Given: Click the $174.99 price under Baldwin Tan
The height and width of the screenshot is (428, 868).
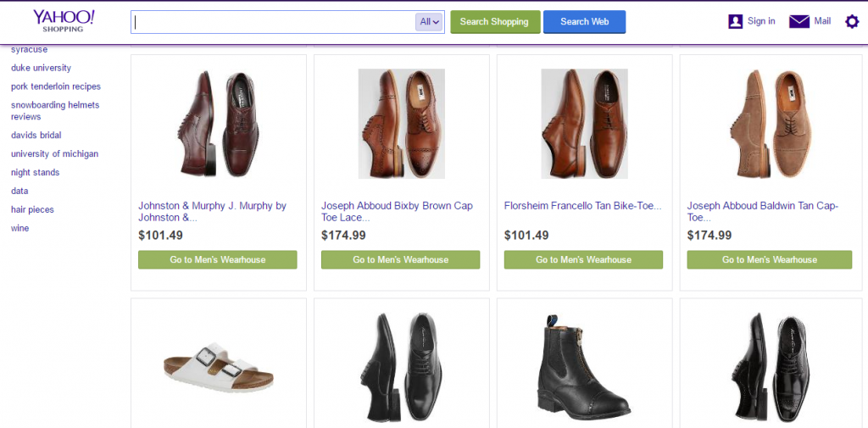Looking at the screenshot, I should (709, 236).
